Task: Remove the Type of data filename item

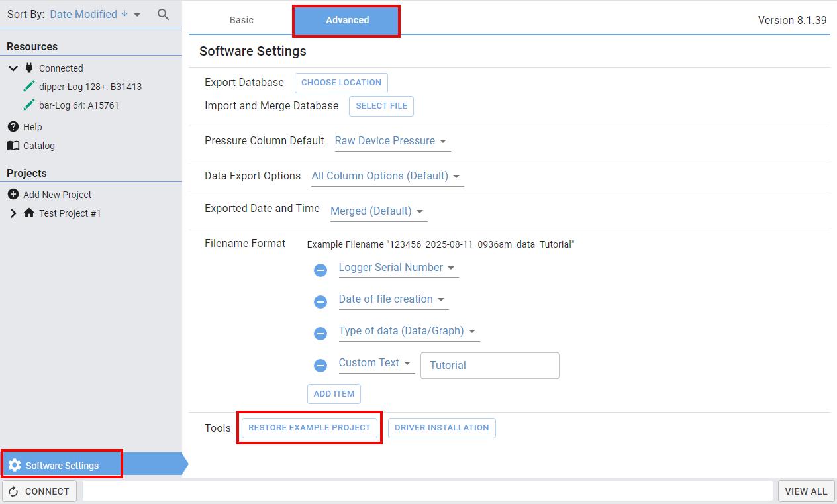Action: [320, 333]
